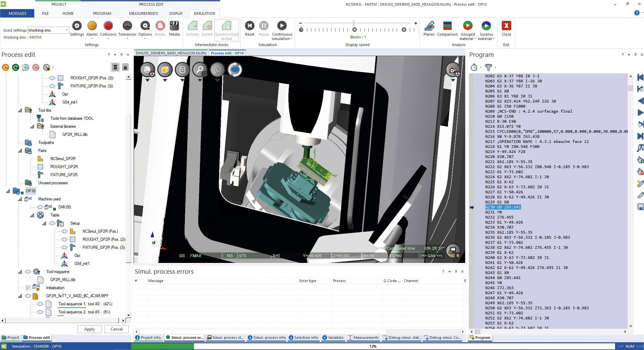Click the Reset simulation button
This screenshot has height=350, width=644.
click(249, 26)
